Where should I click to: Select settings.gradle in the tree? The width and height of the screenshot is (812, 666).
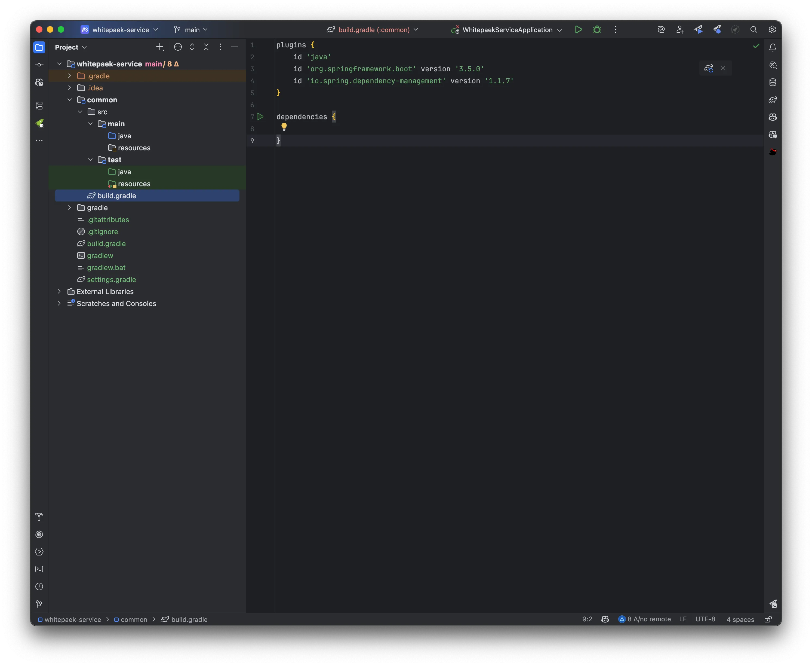pos(111,280)
